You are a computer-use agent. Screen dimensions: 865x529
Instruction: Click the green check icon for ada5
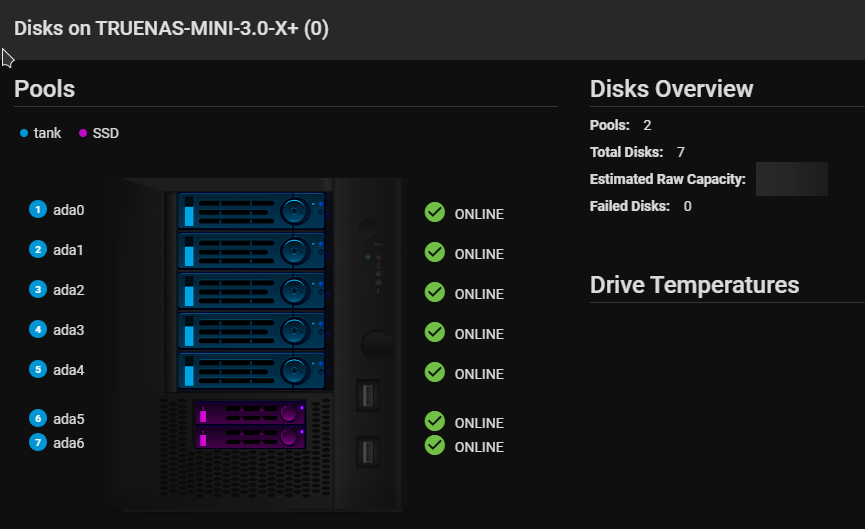(435, 421)
